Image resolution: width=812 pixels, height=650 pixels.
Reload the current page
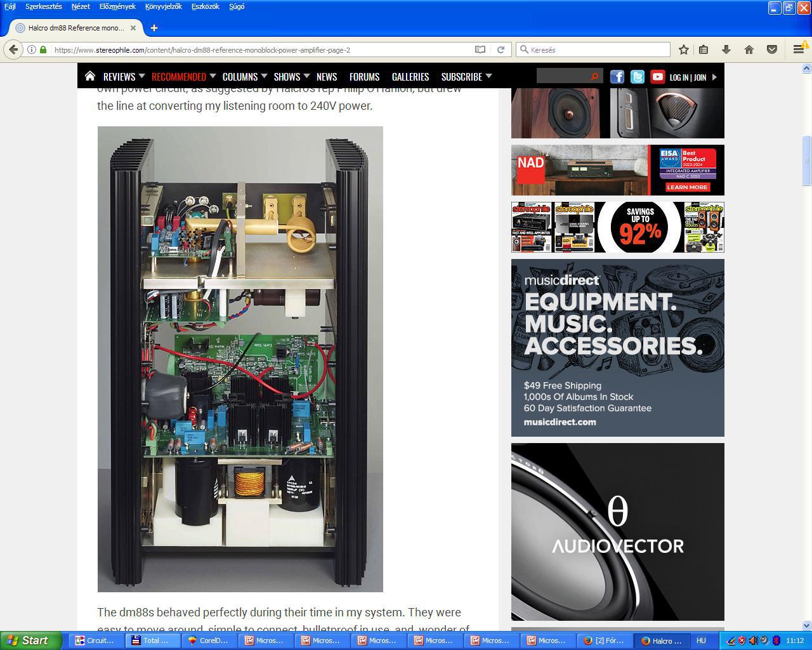pos(501,50)
